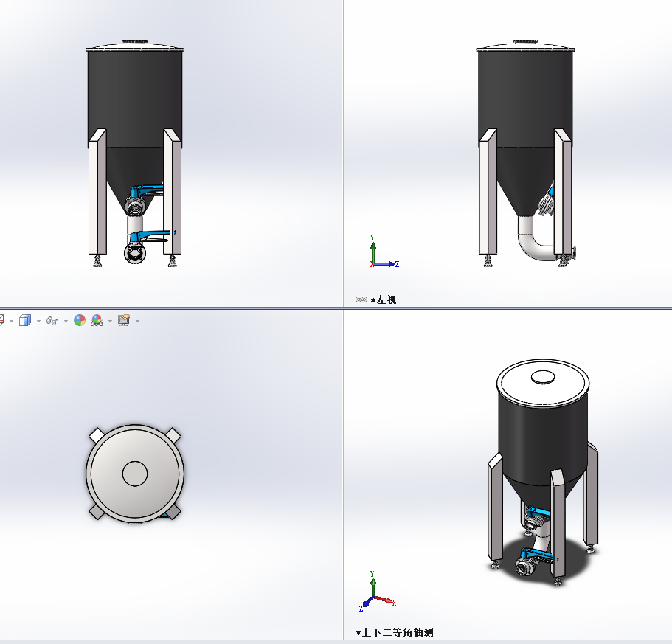672x644 pixels.
Task: Select the tank lid in the isometric viewport
Action: coord(543,382)
